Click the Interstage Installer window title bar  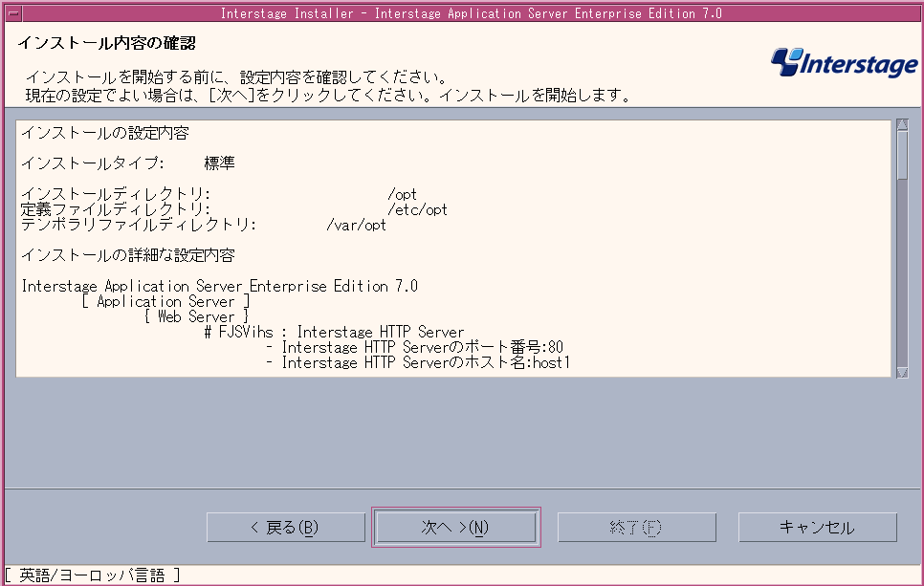(x=472, y=13)
